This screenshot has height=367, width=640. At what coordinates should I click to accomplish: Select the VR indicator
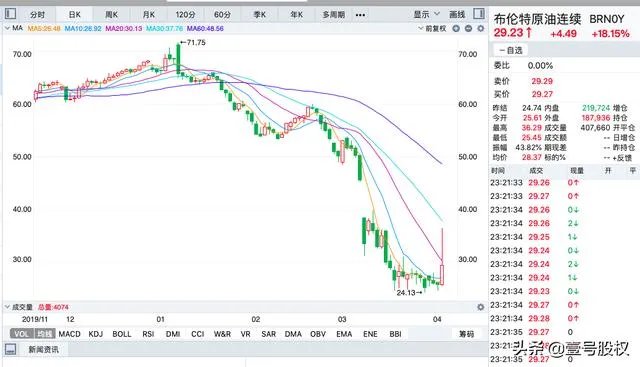click(x=245, y=334)
